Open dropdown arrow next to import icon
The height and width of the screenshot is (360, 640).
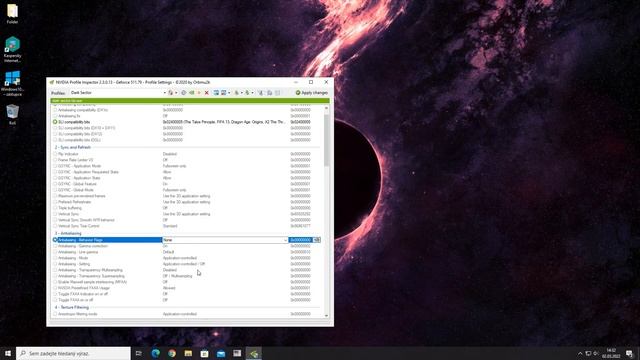coord(252,93)
